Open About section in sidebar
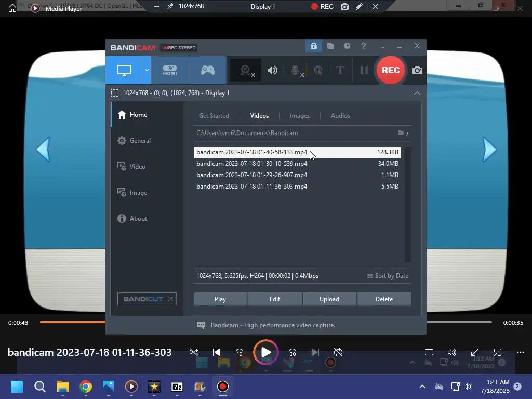The height and width of the screenshot is (399, 532). [147, 219]
